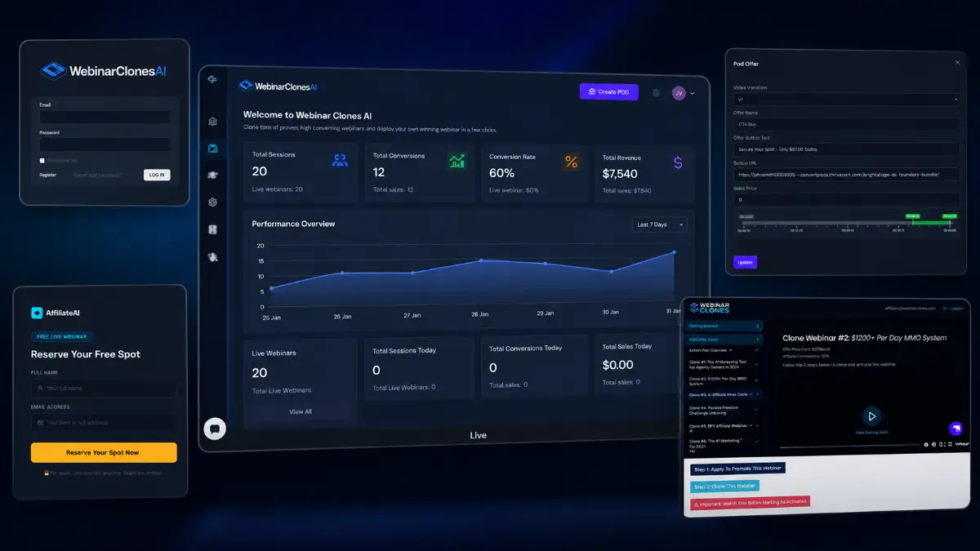
Task: Click the Button URL field
Action: pos(846,174)
